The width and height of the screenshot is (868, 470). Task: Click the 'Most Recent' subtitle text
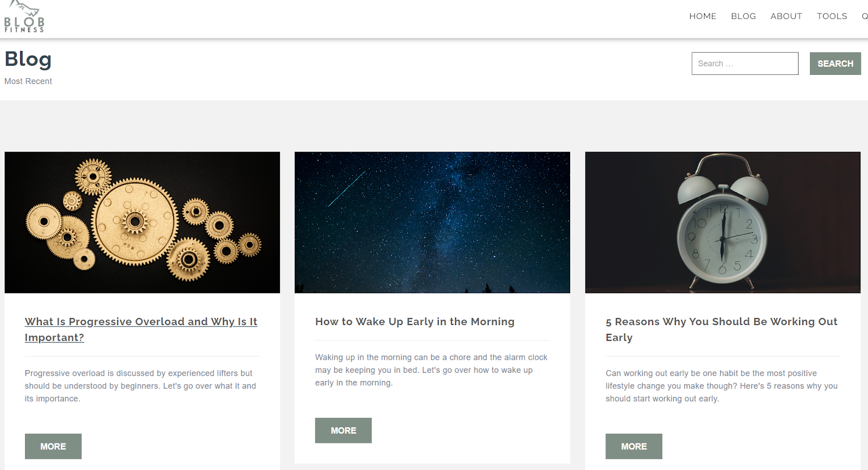click(x=28, y=81)
